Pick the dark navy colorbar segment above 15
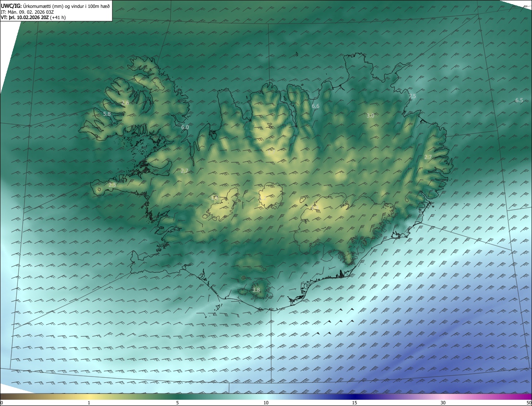 point(355,396)
